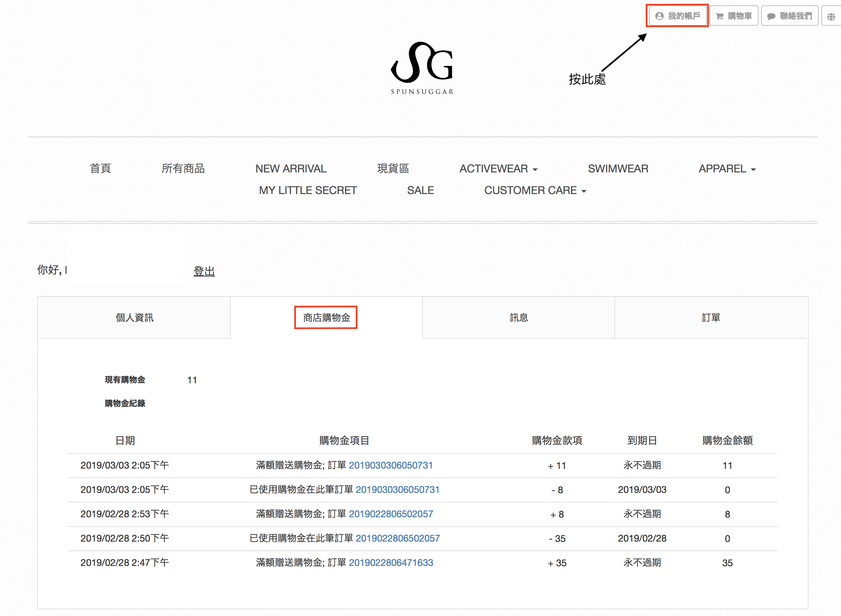
Task: Open the 購物車 shopping cart
Action: [733, 16]
